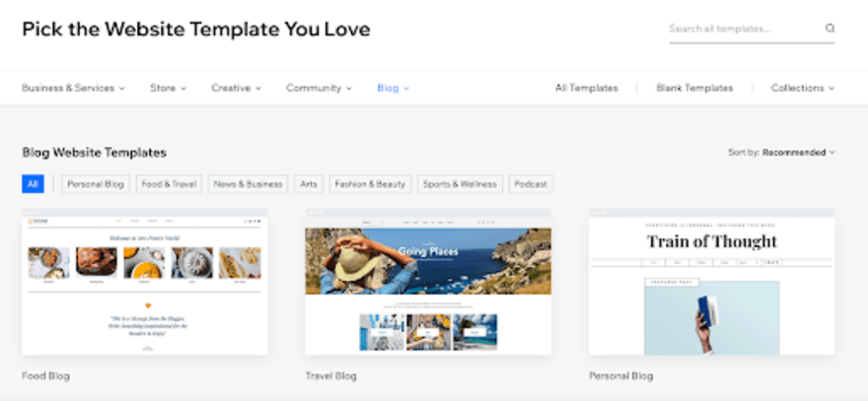Pick the Sports & Wellness filter
868x401 pixels.
click(x=460, y=184)
